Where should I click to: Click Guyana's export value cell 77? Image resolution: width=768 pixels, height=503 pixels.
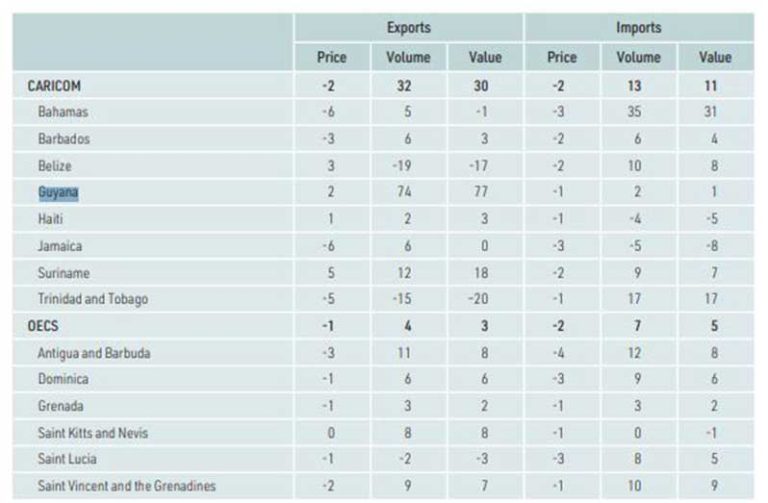point(481,192)
